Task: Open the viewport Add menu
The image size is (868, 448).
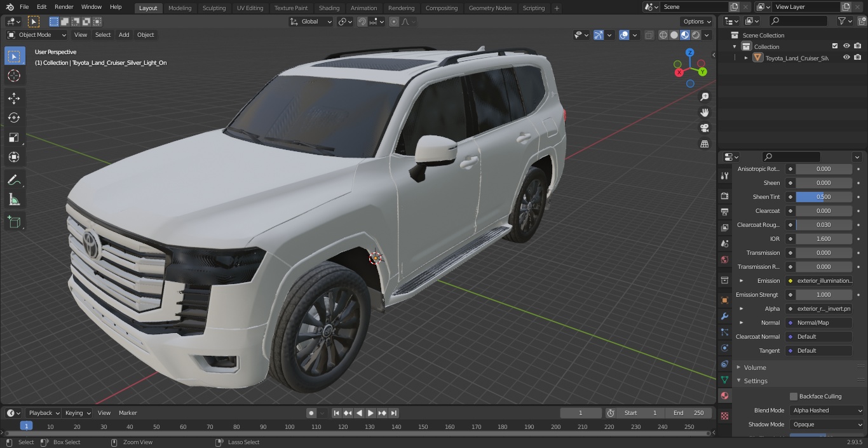Action: pos(124,35)
